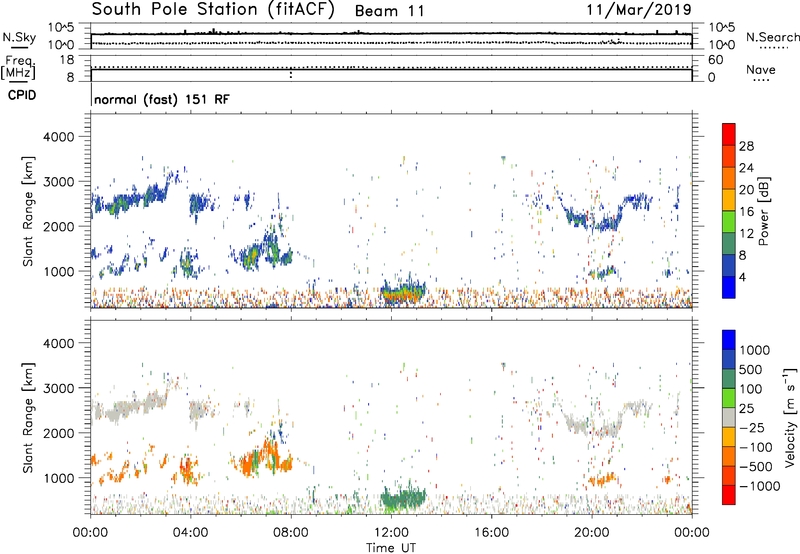Click the '500' velocity color bar label
This screenshot has height=554, width=800.
[750, 369]
